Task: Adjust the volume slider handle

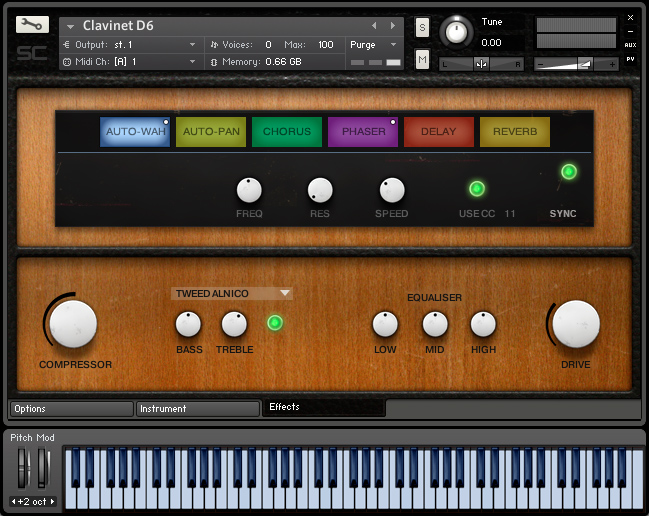Action: tap(585, 64)
